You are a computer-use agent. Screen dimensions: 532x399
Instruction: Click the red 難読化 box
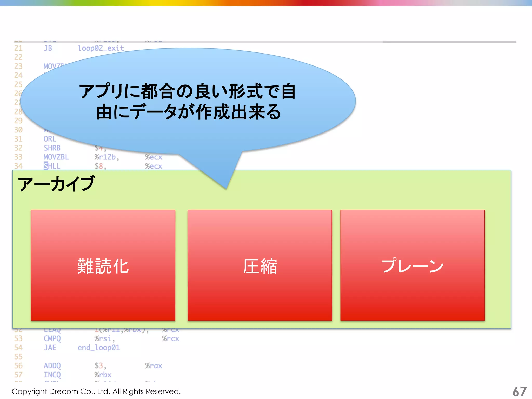[x=103, y=265]
